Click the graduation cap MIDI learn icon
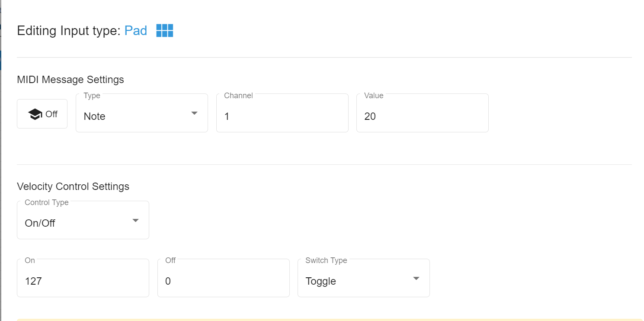 coord(35,114)
